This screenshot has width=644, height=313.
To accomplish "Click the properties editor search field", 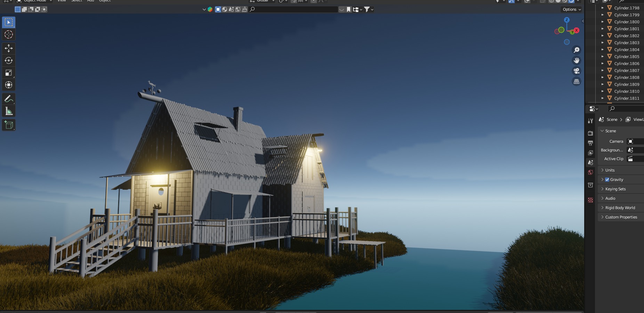I will pos(626,109).
